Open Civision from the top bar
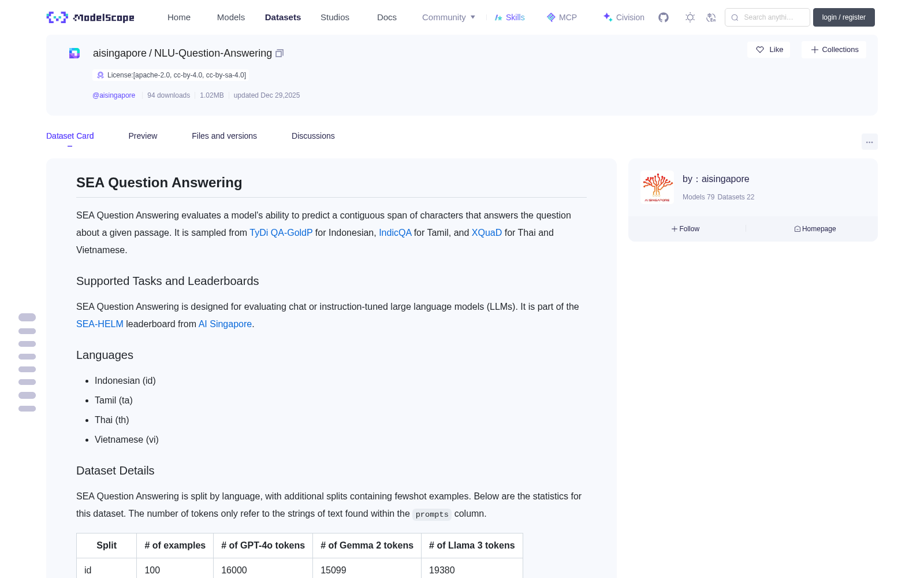924x578 pixels. point(624,17)
